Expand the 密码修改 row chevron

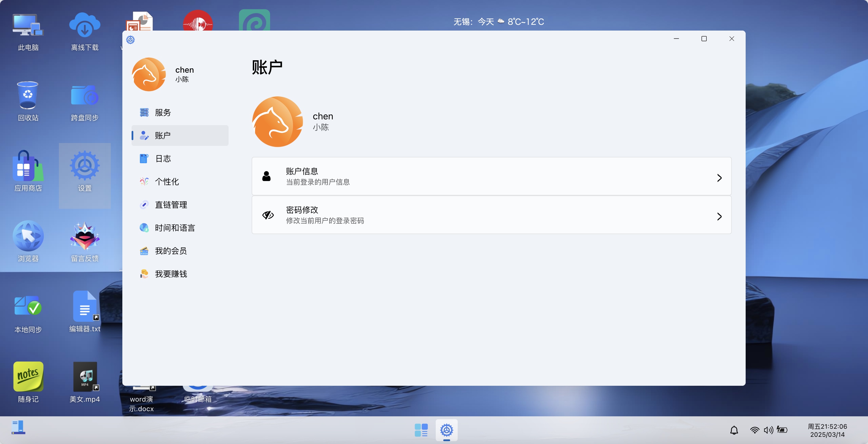[x=719, y=217]
